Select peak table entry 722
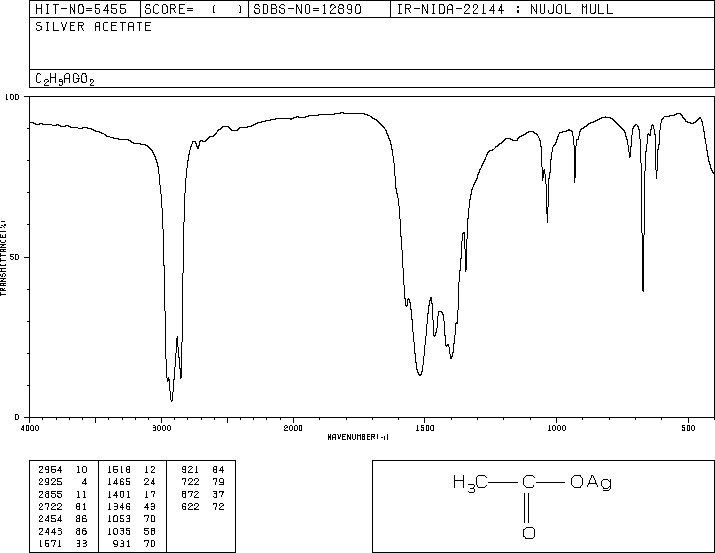Viewport: 715px width, 553px height. (x=202, y=482)
